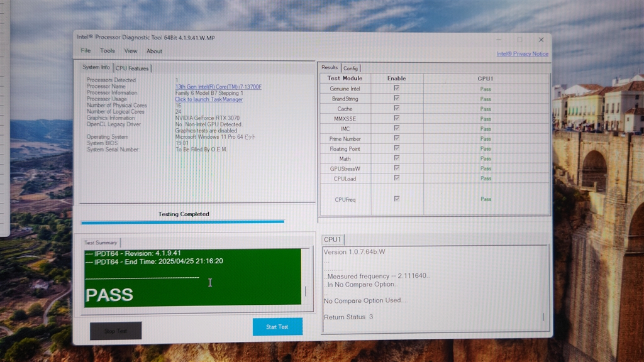Click the Genuine Intel Pass result
644x362 pixels.
[x=486, y=89]
